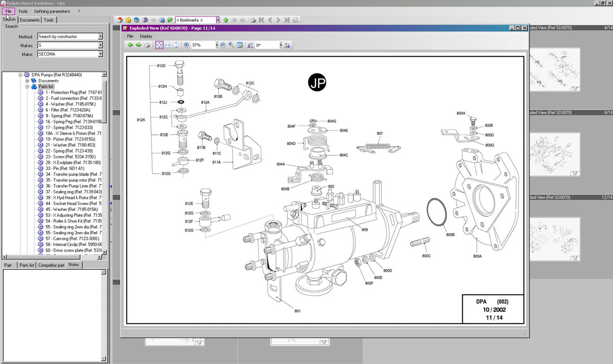Switch to the Documents tab
The height and width of the screenshot is (364, 613).
pos(30,20)
